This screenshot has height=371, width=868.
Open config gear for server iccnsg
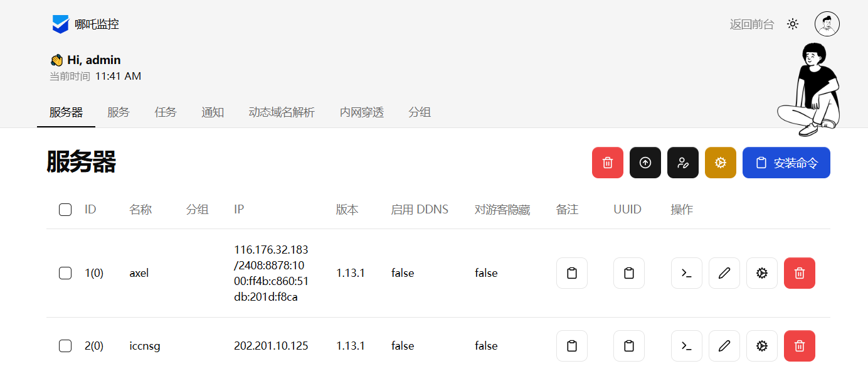click(x=761, y=346)
